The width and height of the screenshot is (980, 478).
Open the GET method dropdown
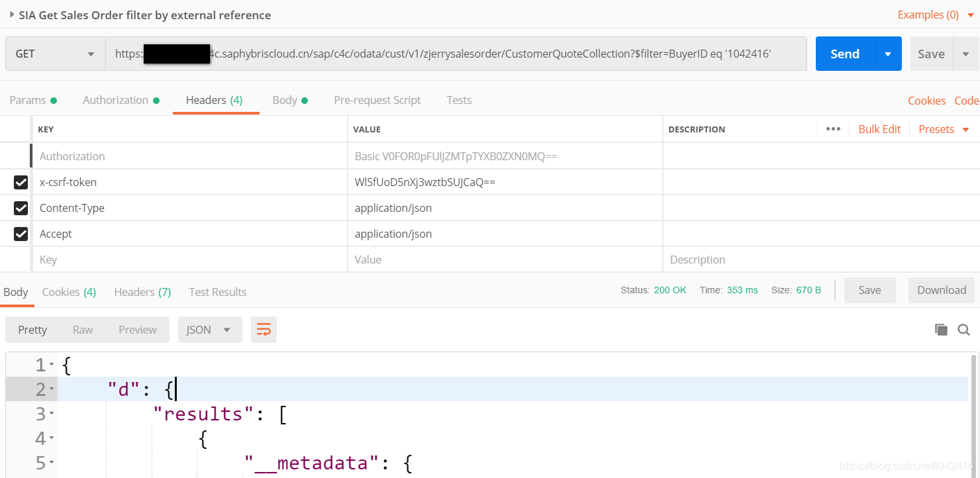tap(56, 54)
